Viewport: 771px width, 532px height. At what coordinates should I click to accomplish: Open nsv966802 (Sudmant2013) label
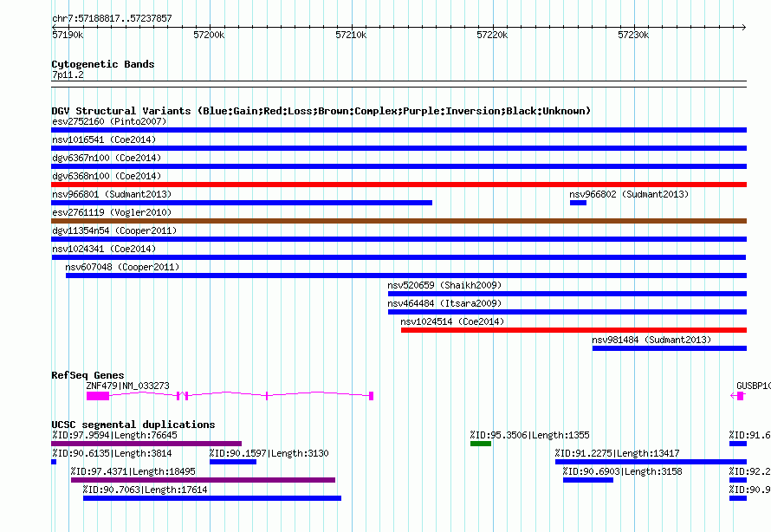[x=630, y=194]
